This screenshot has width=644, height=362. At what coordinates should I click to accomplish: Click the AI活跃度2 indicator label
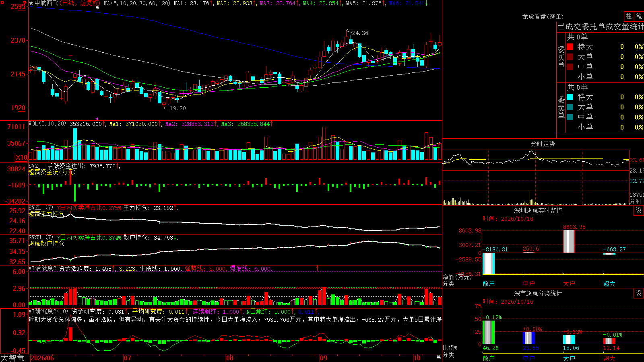[43, 268]
